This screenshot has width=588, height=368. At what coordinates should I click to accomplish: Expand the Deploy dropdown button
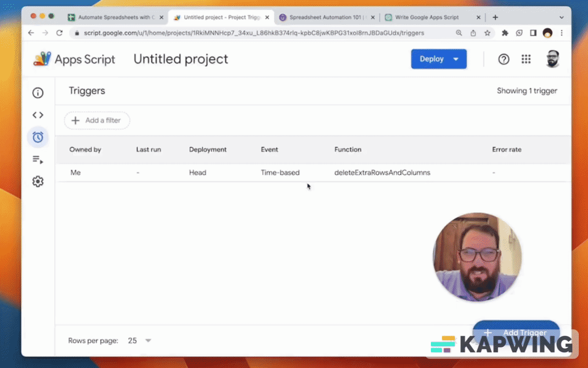439,59
